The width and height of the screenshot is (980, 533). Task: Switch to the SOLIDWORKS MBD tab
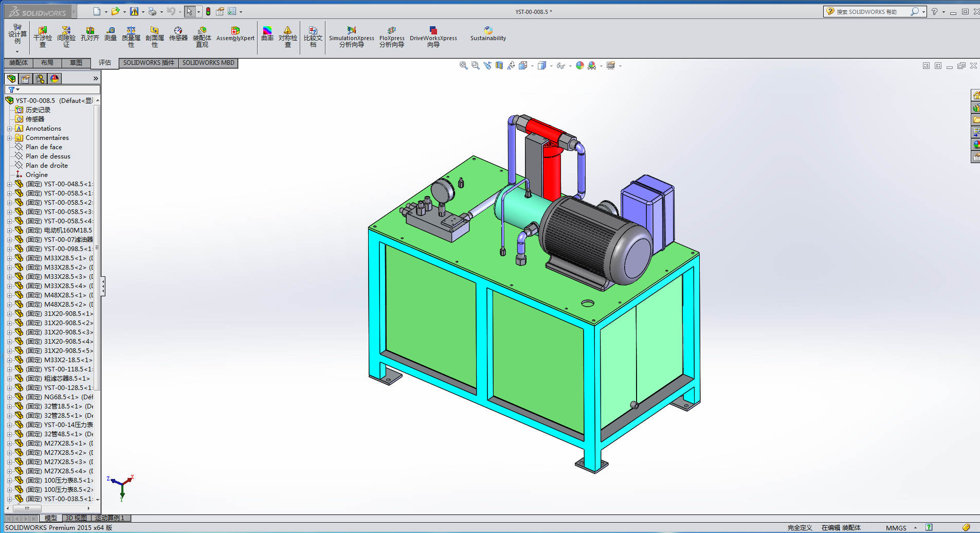[208, 63]
